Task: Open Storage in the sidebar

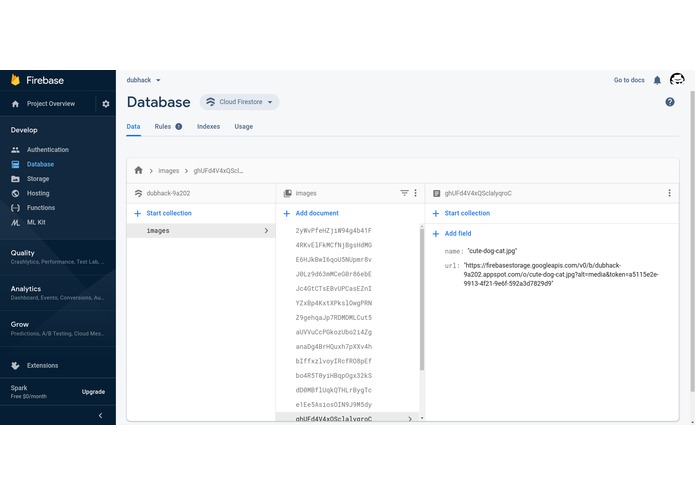Action: coord(38,179)
